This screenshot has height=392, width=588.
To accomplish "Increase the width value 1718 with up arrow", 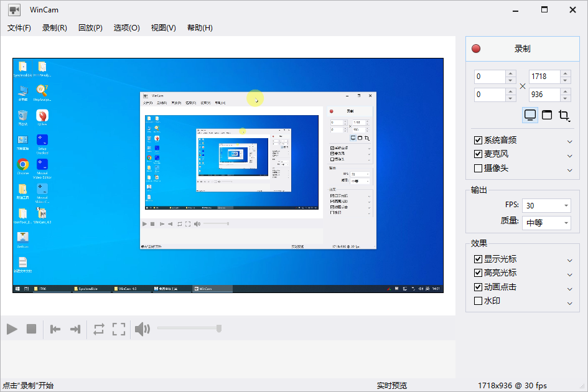I will click(565, 73).
